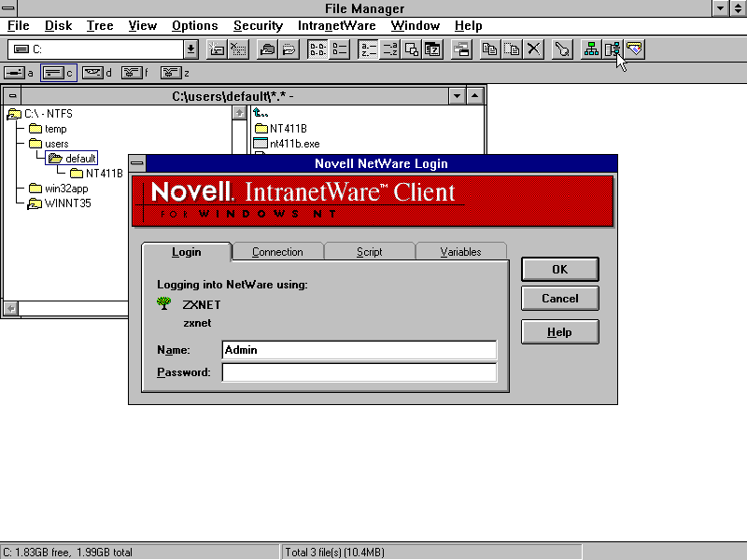Open the Options menu

(195, 26)
